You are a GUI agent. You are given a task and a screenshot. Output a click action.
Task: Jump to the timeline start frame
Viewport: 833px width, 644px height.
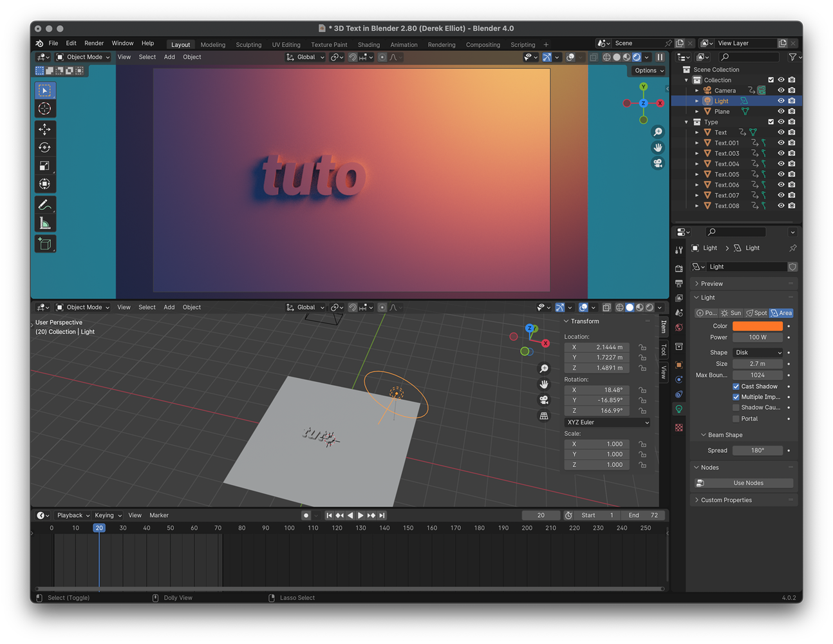[x=329, y=515]
